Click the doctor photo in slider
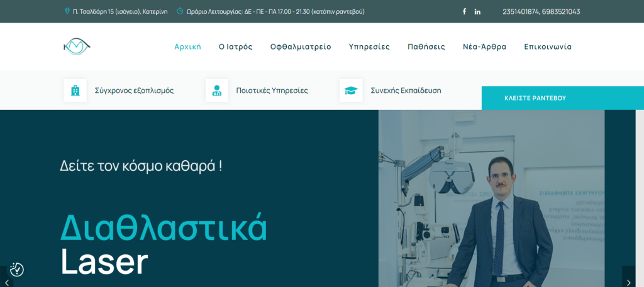The height and width of the screenshot is (287, 644). (x=491, y=198)
